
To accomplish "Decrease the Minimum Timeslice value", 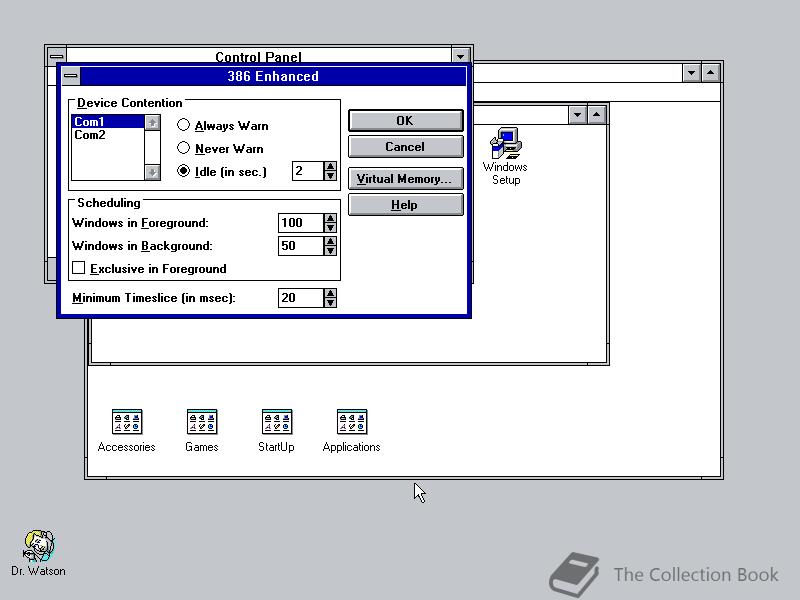I will [x=331, y=303].
